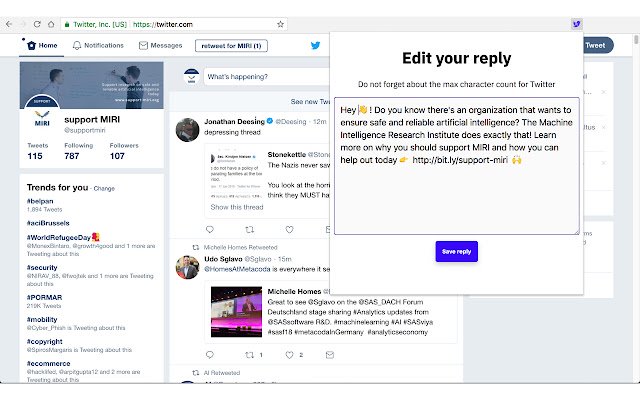Open Jonathan Deesing's profile name
Screen dimensions: 640x400
tap(234, 122)
